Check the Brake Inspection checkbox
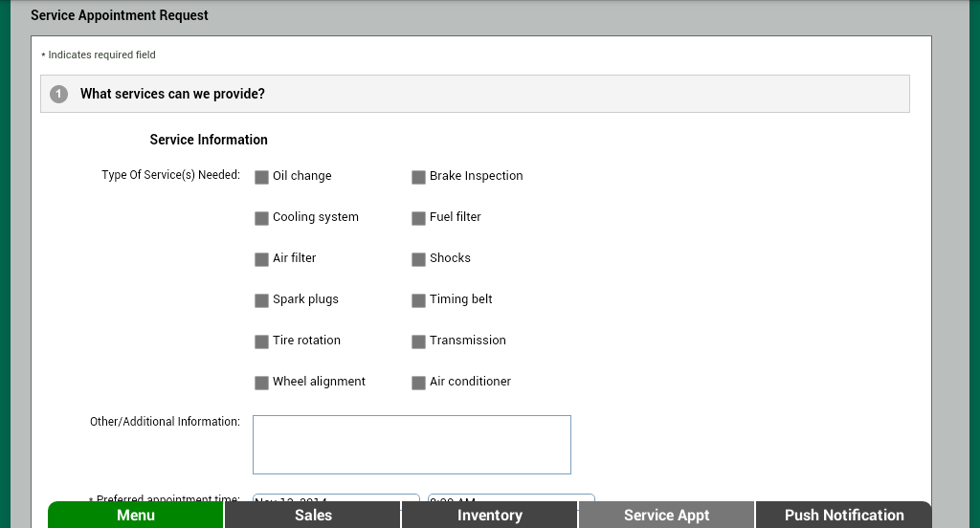Viewport: 980px width, 528px height. coord(418,177)
